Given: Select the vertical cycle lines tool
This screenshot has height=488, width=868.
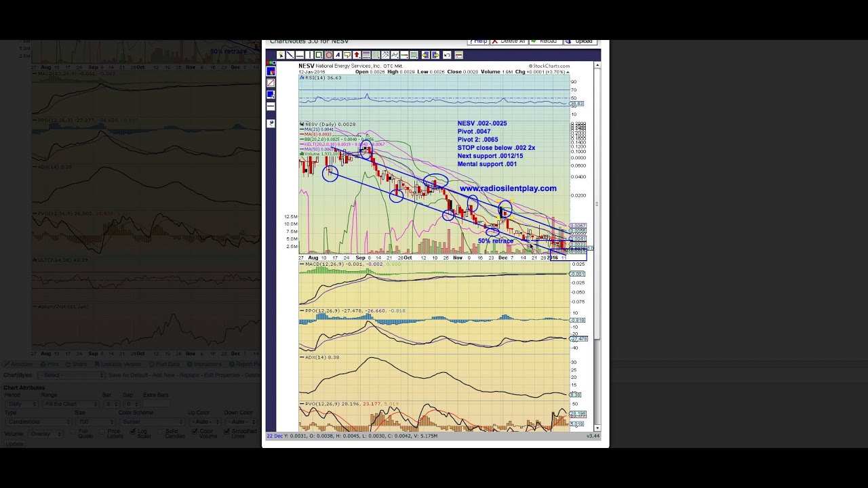Looking at the screenshot, I should click(x=376, y=55).
